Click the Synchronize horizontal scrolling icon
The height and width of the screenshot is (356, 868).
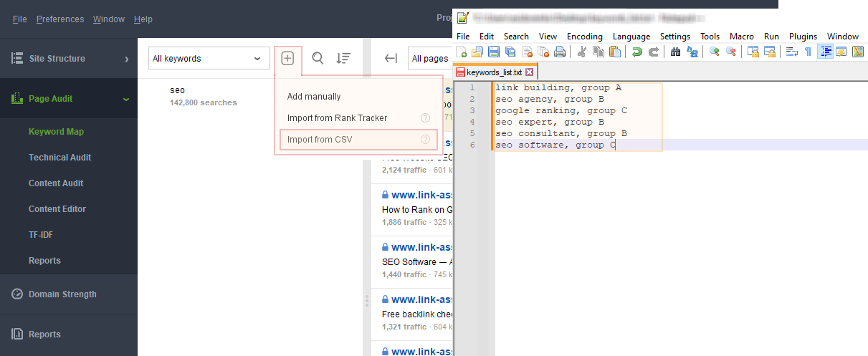click(x=769, y=52)
